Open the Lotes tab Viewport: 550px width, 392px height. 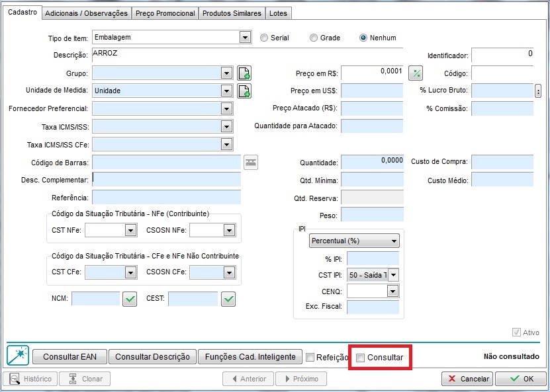278,13
